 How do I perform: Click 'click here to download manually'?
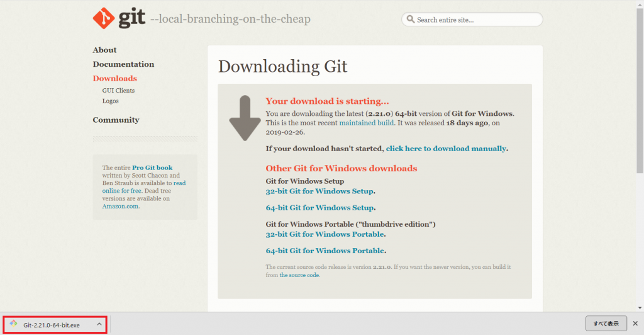point(446,149)
